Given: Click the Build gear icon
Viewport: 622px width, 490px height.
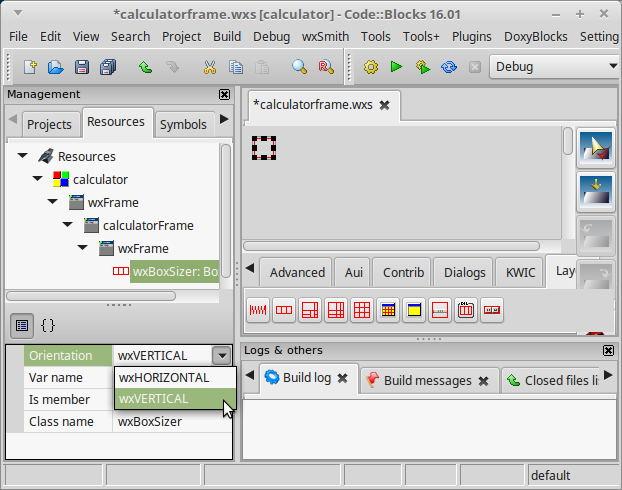Looking at the screenshot, I should pos(371,67).
